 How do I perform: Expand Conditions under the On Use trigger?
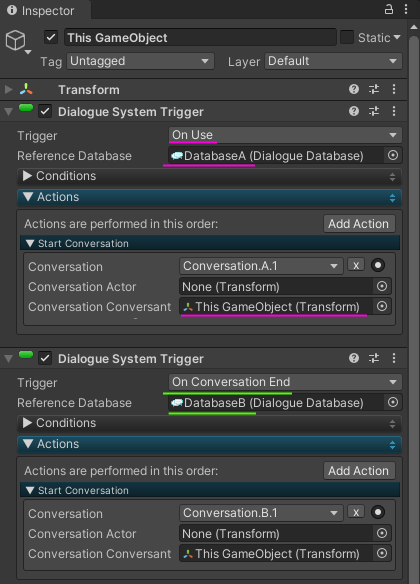(209, 176)
